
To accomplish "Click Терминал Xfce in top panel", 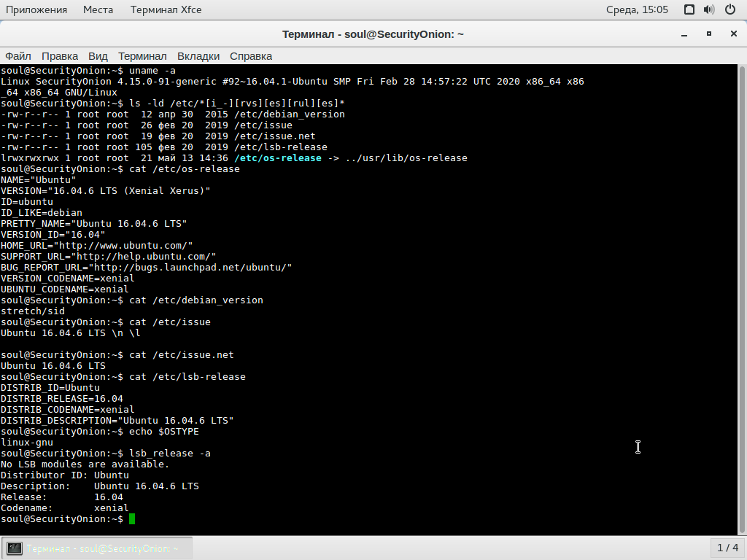I will 166,9.
